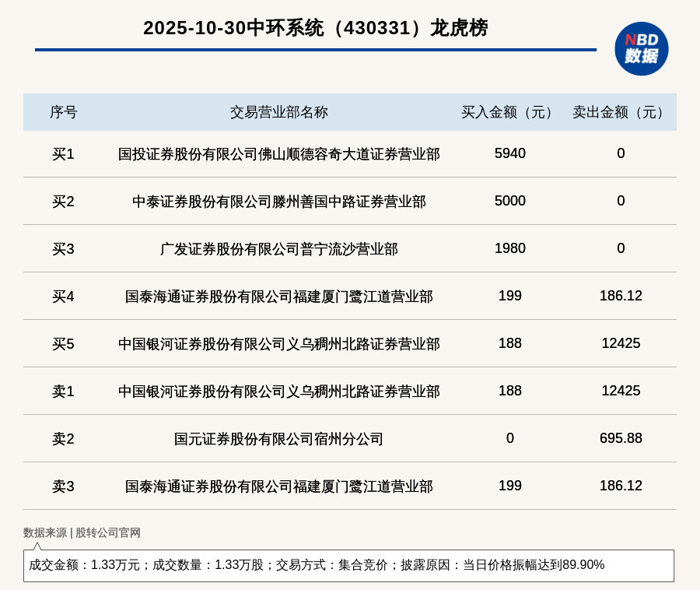Select the 买4 row label

pyautogui.click(x=63, y=297)
